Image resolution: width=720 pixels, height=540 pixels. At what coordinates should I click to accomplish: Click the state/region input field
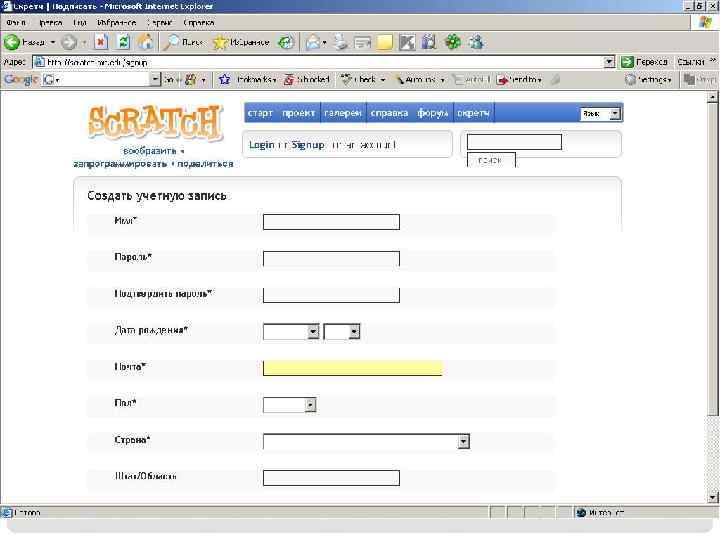click(331, 478)
